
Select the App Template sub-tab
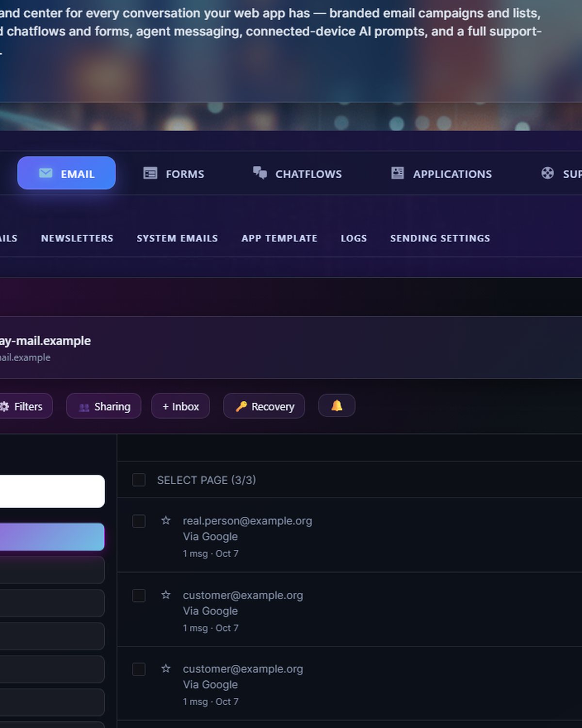(279, 238)
